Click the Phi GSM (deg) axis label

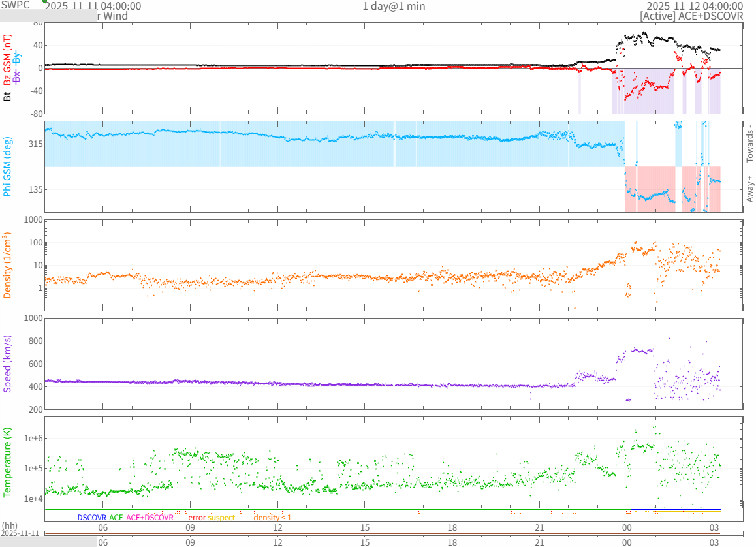pos(8,166)
